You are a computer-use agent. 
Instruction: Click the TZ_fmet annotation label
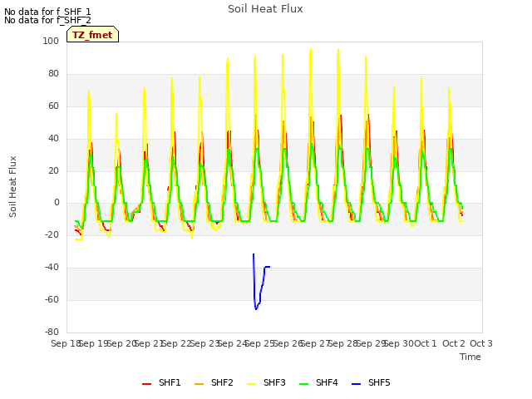tap(92, 35)
